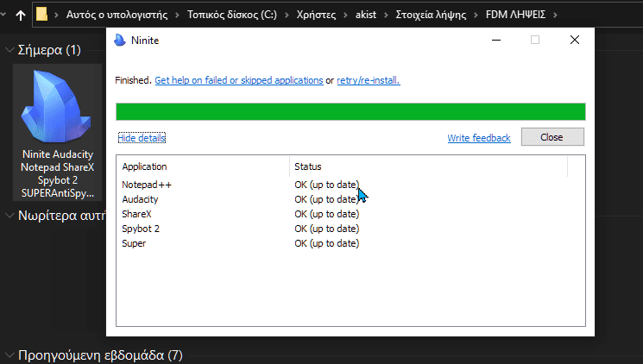Click the folder icon in the address bar

[x=41, y=15]
